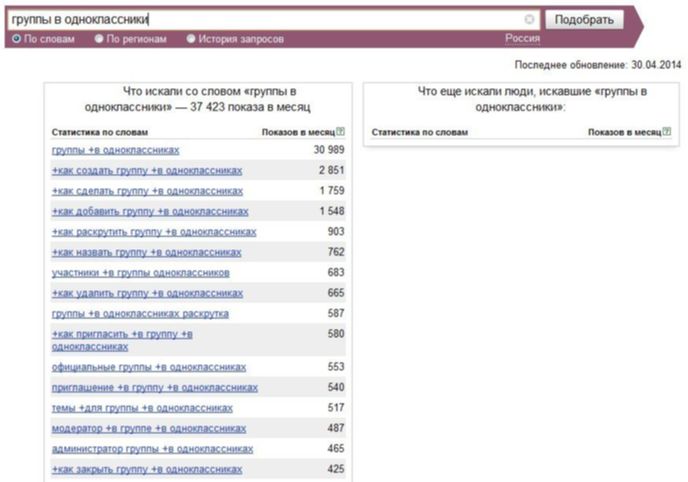Open link '+как создать группу +в одноклассниках'
The height and width of the screenshot is (482, 688).
147,170
